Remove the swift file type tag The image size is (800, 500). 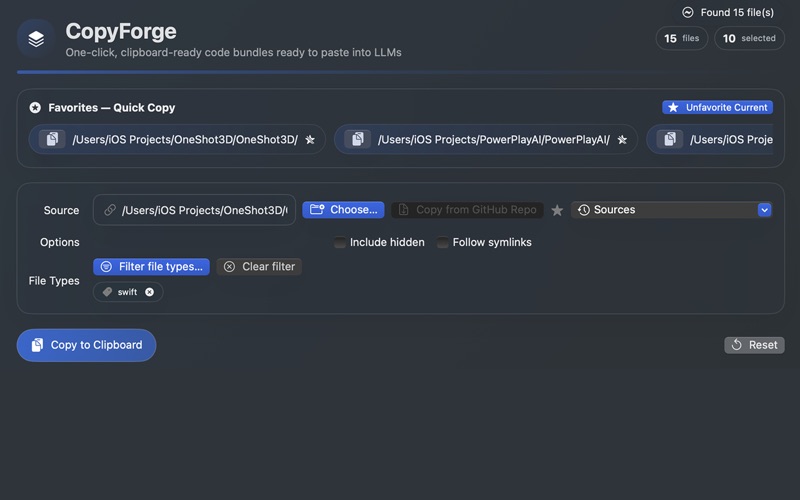click(149, 292)
